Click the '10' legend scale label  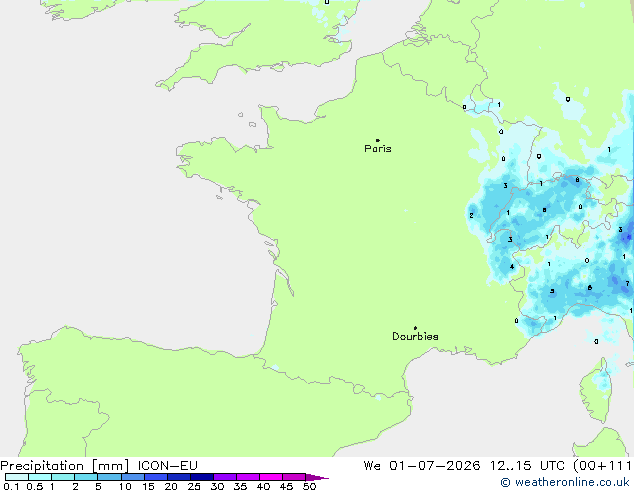click(125, 486)
